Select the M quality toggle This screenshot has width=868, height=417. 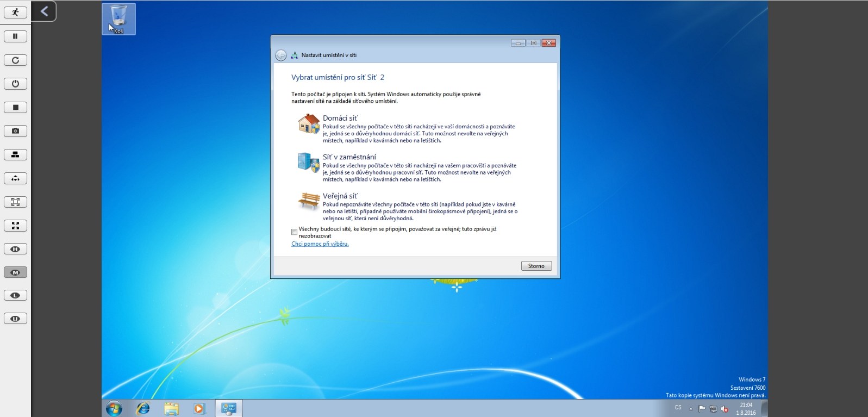15,272
